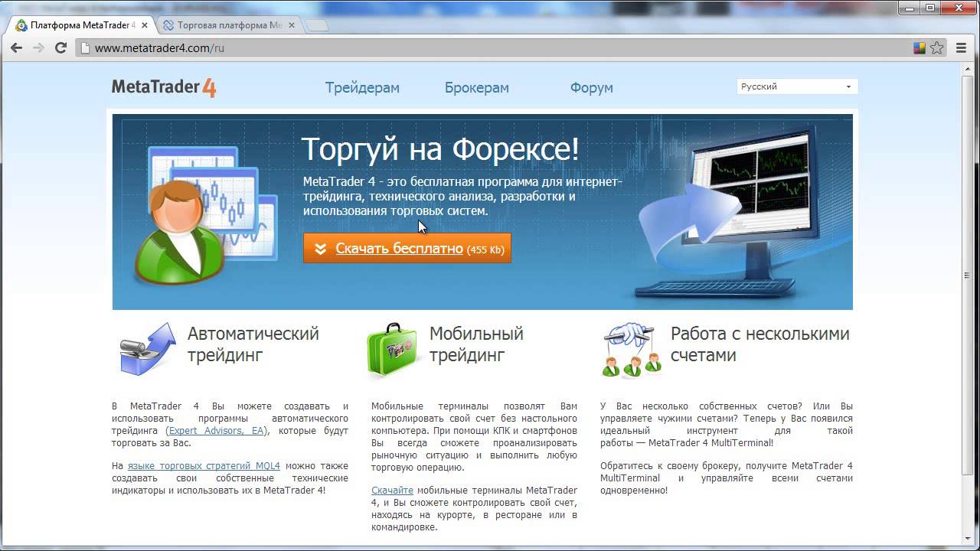Image resolution: width=980 pixels, height=551 pixels.
Task: Click the Работа с несколькими счетами heading
Action: coord(760,344)
